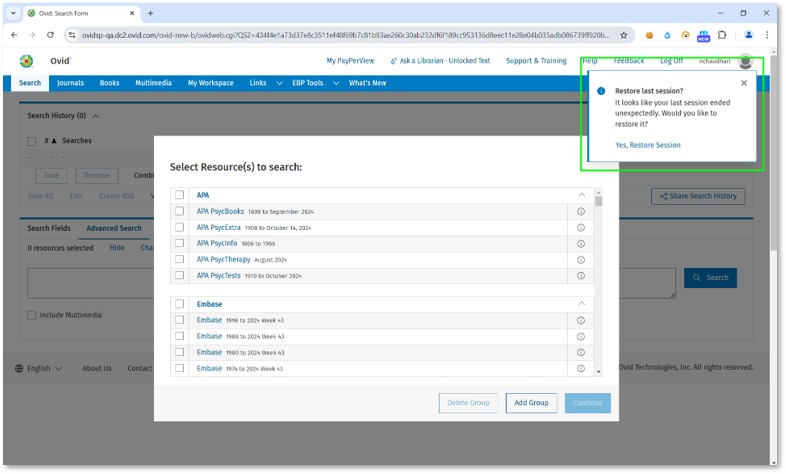Open the English language dropdown

click(44, 368)
